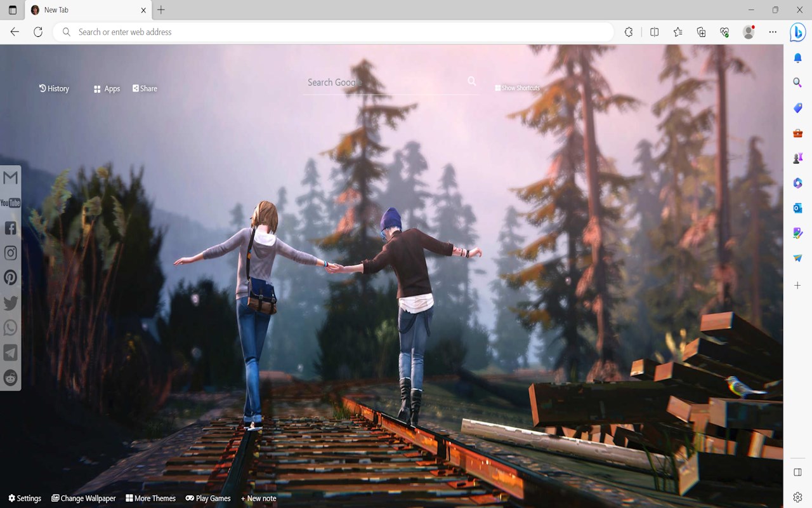The height and width of the screenshot is (508, 812).
Task: Open Edge Settings and more menu
Action: point(773,32)
